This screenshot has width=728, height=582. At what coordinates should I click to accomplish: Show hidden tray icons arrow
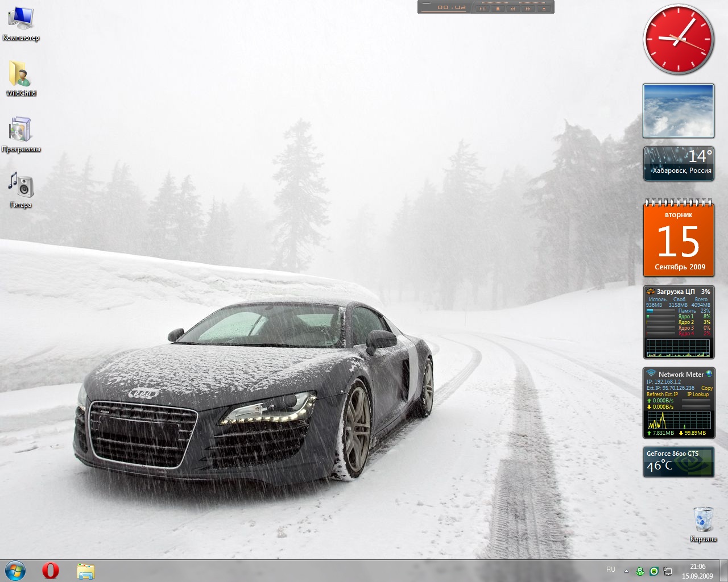(626, 571)
